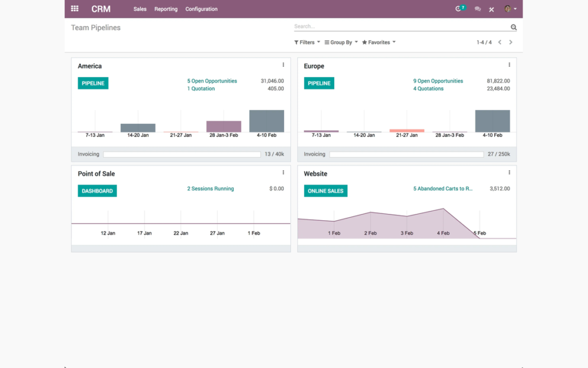This screenshot has width=588, height=368.
Task: Click the $ 0.00 Point of Sale amount
Action: click(276, 189)
